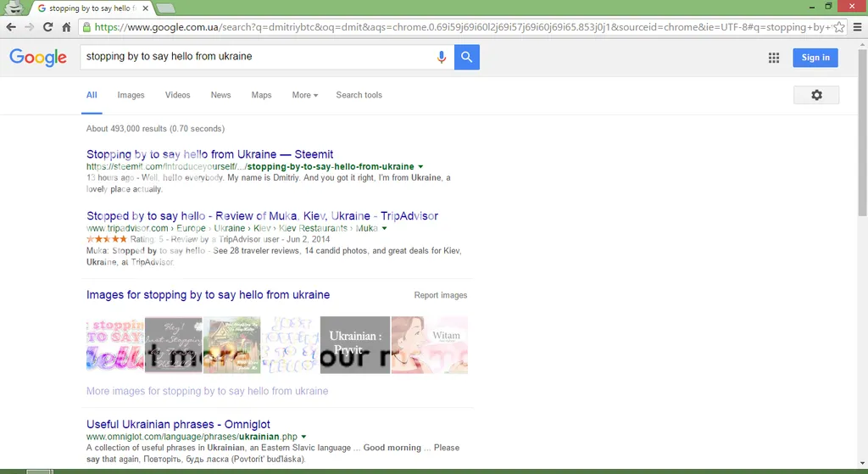This screenshot has height=474, width=868.
Task: Open the home page via house icon
Action: coord(66,27)
